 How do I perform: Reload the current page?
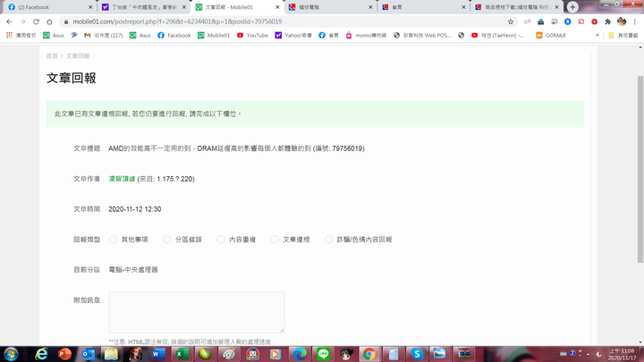pos(36,21)
